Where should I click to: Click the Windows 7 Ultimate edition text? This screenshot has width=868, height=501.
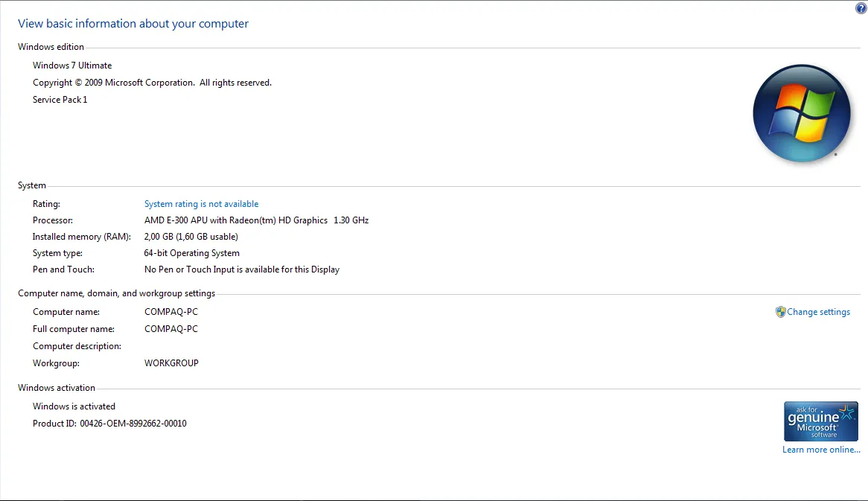click(72, 66)
